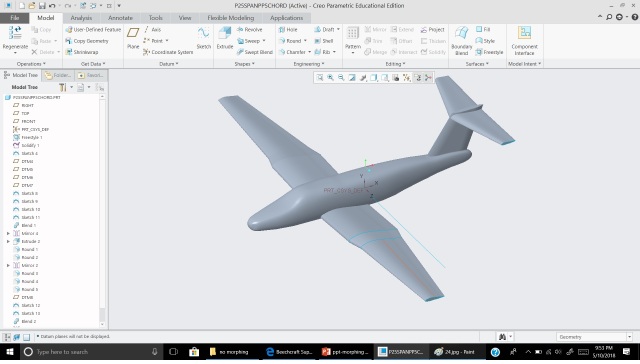Select the Project tool
Image resolution: width=640 pixels, height=364 pixels.
(x=433, y=29)
